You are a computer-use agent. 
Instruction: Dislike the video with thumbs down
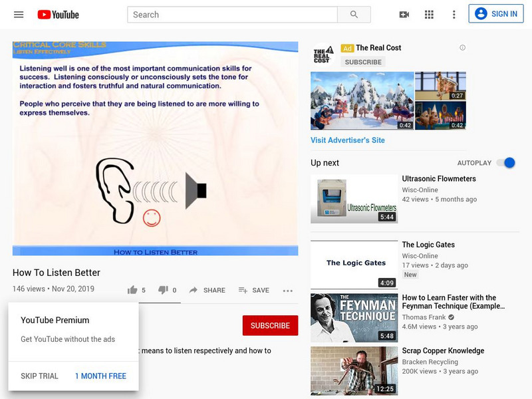pos(163,290)
